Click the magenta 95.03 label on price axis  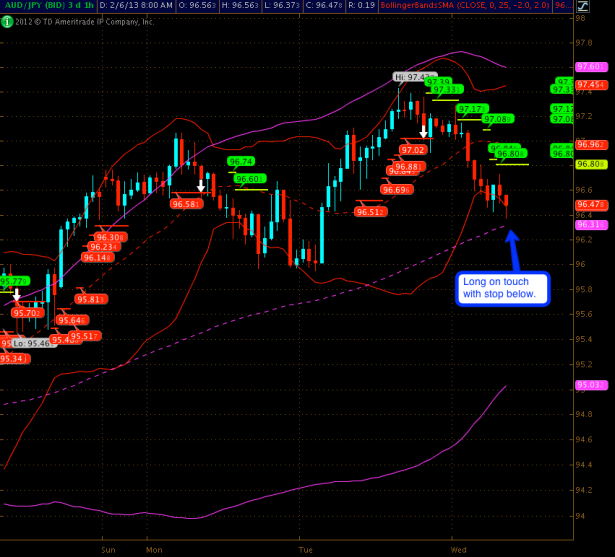point(587,385)
